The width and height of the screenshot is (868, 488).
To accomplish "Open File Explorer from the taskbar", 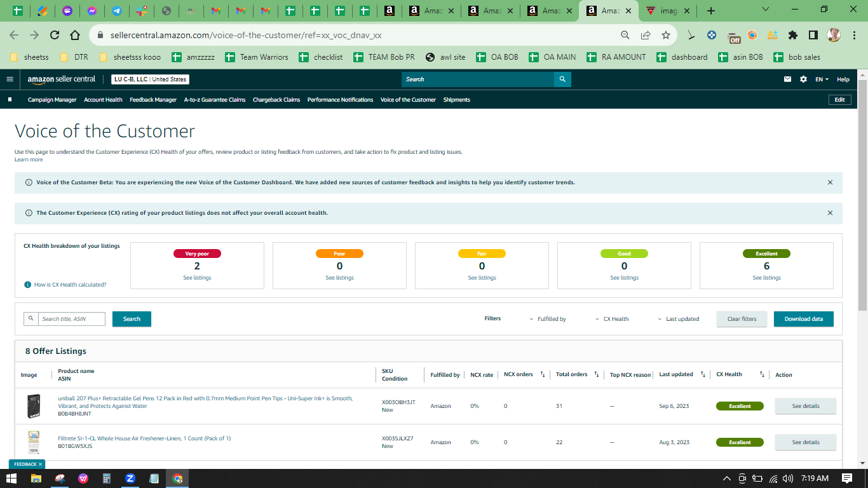I will coord(36,478).
